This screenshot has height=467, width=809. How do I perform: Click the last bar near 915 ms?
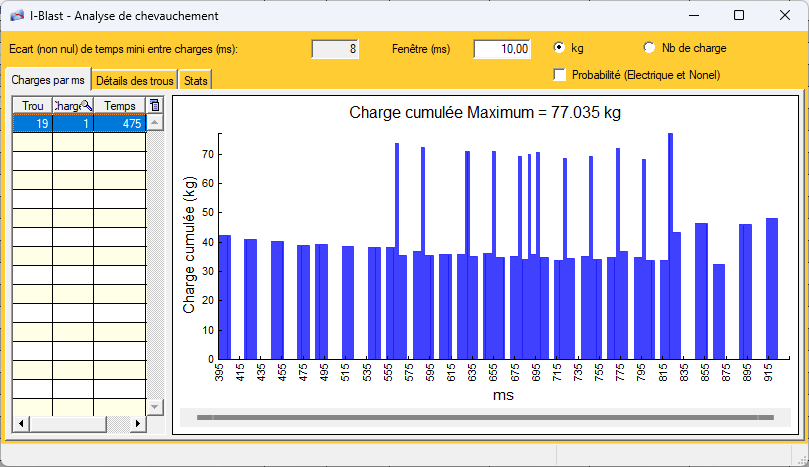[x=772, y=288]
